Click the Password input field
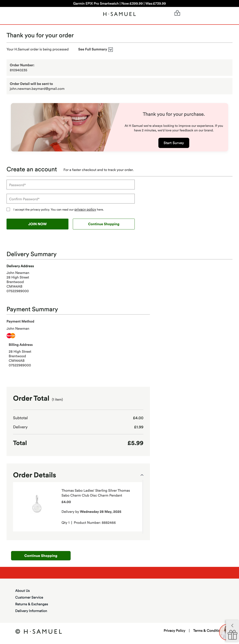This screenshot has width=239, height=644. pos(71,185)
